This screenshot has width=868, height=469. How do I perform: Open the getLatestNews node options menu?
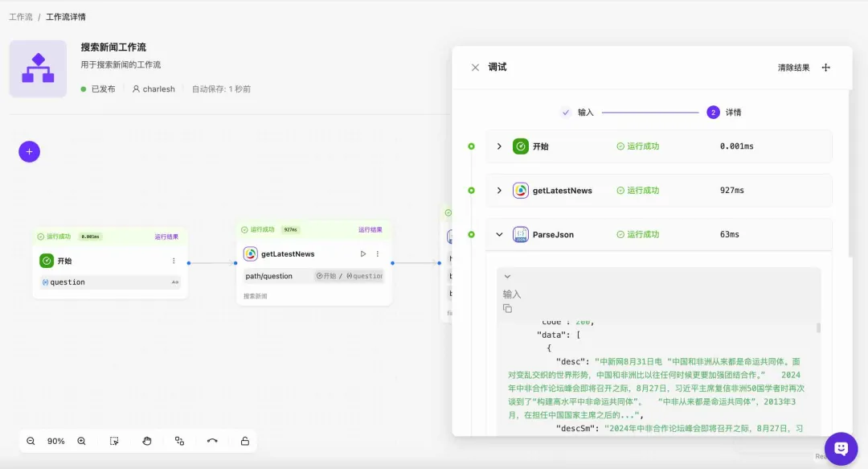[x=378, y=254]
